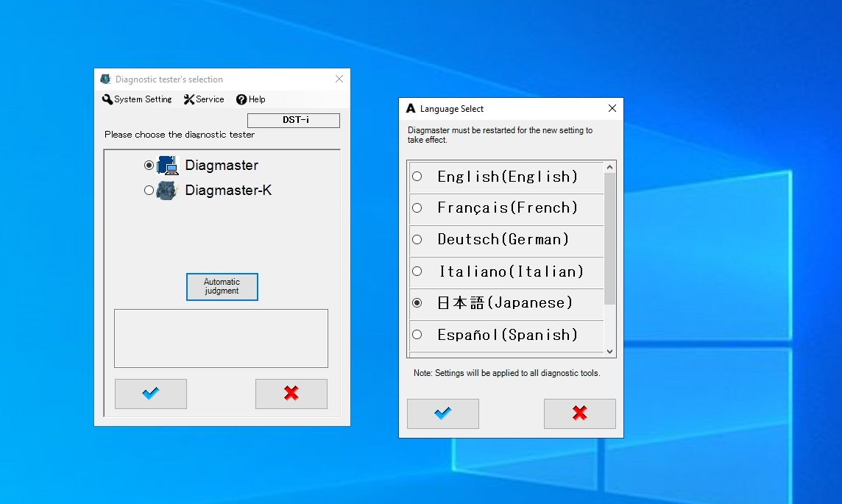
Task: Click the Diagnostic tester's selection title icon
Action: (x=105, y=79)
